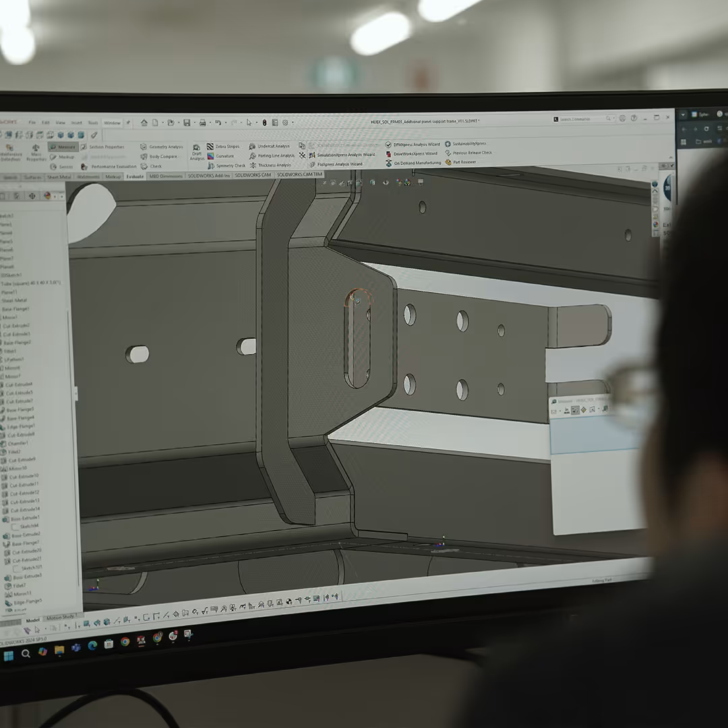The width and height of the screenshot is (728, 728).
Task: Switch to the SOLIDWORKS Add-Ins tab
Action: [208, 175]
